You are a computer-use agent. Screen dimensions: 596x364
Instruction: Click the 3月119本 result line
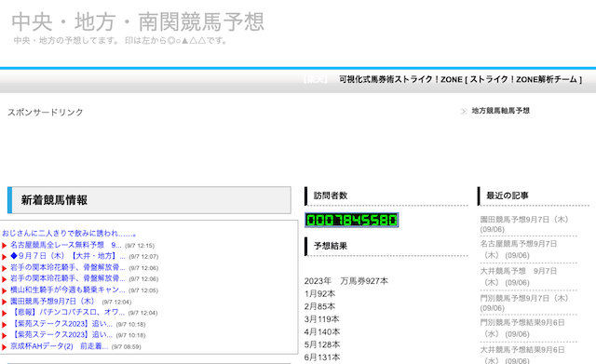321,319
